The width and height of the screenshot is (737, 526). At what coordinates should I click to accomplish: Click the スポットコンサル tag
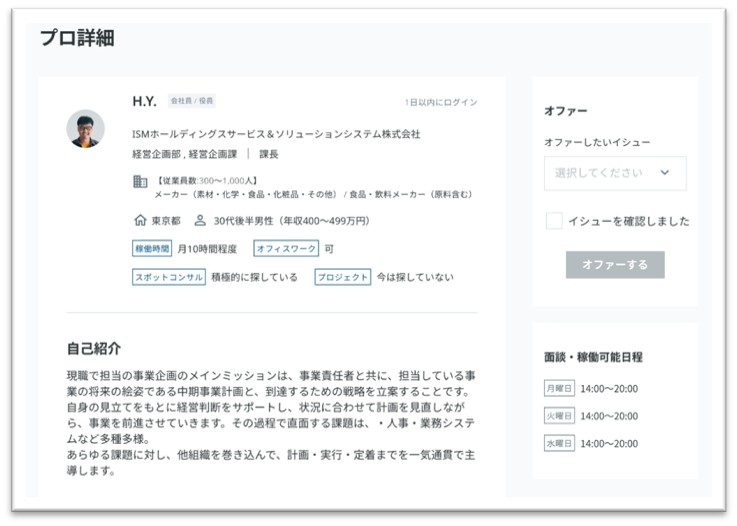pyautogui.click(x=169, y=277)
